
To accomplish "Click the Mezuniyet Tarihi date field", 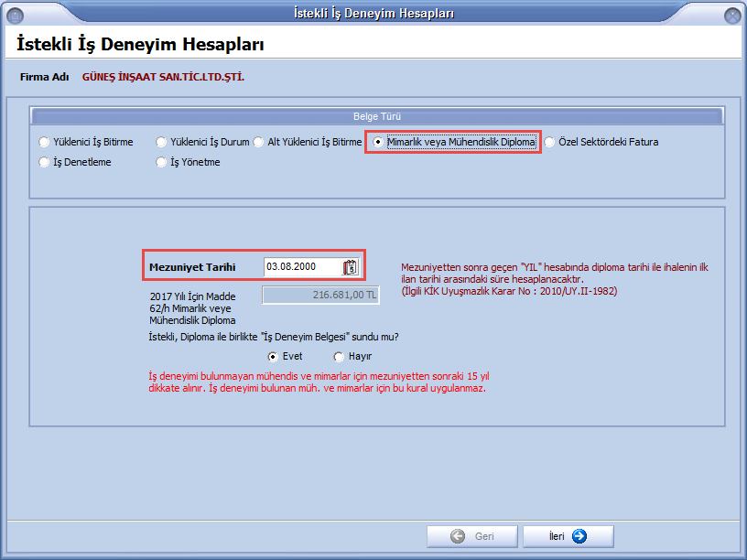I will 301,267.
